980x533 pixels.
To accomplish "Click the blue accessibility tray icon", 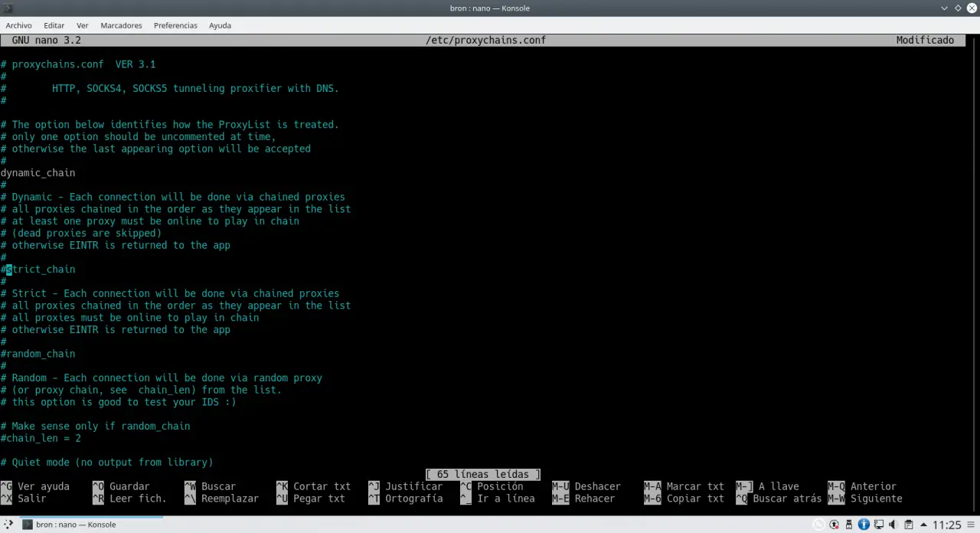I will click(863, 525).
